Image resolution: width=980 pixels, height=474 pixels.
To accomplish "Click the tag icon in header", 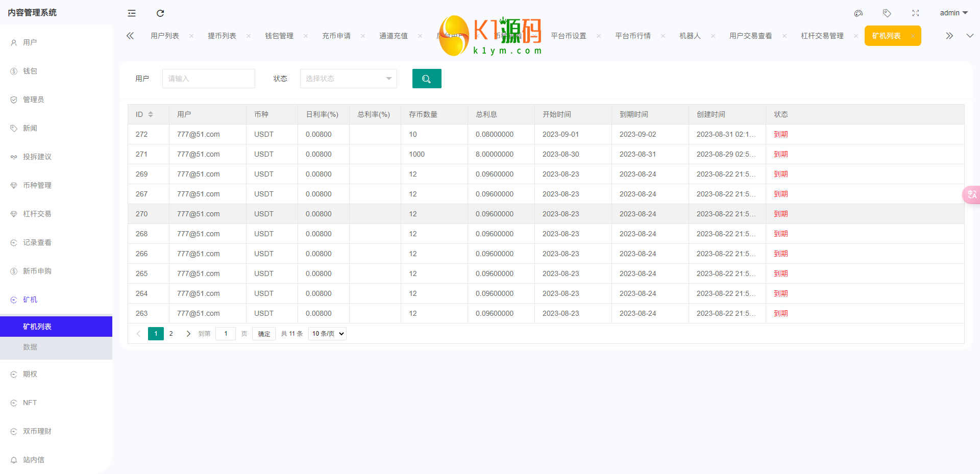I will 887,13.
